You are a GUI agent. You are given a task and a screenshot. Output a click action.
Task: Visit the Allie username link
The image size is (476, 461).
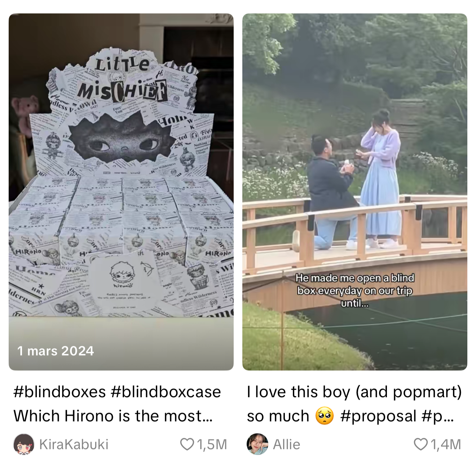coord(286,444)
